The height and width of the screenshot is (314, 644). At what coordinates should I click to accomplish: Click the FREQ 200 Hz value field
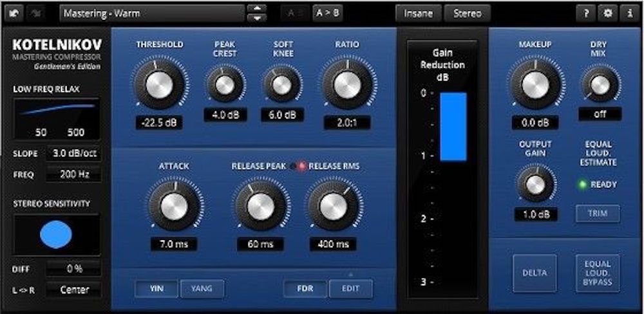73,174
